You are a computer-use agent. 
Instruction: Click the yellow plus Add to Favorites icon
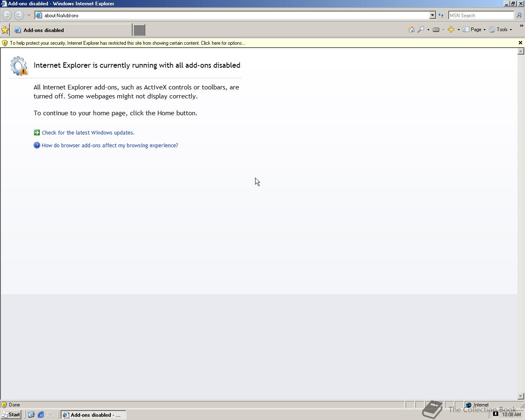pos(451,30)
